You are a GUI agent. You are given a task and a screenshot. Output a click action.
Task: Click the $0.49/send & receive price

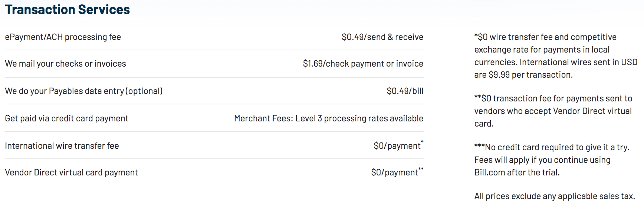point(382,37)
